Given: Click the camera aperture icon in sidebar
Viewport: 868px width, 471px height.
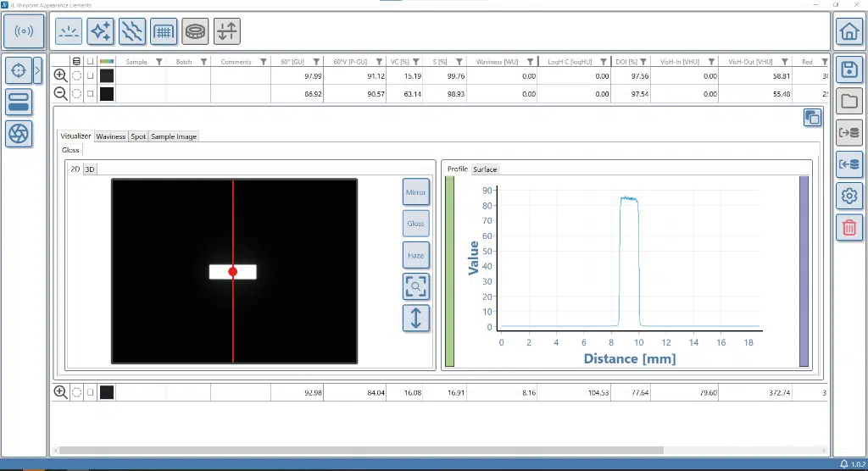Looking at the screenshot, I should 19,133.
